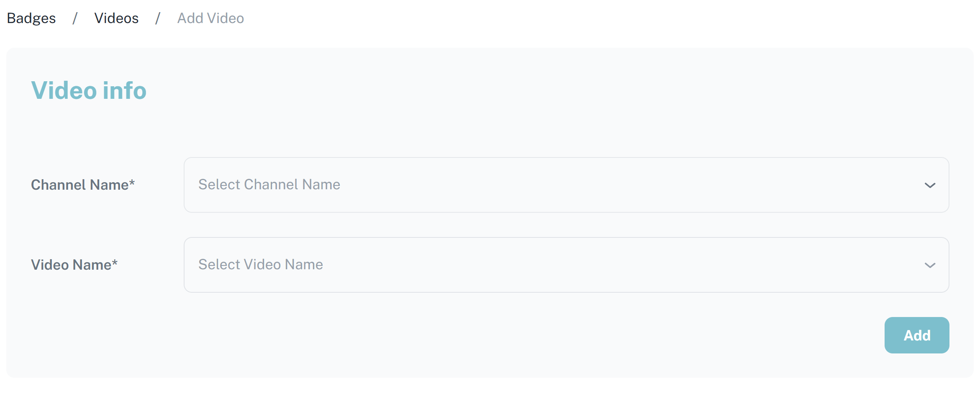The image size is (980, 397).
Task: Click slash separator between Badges and Videos
Action: coord(75,18)
